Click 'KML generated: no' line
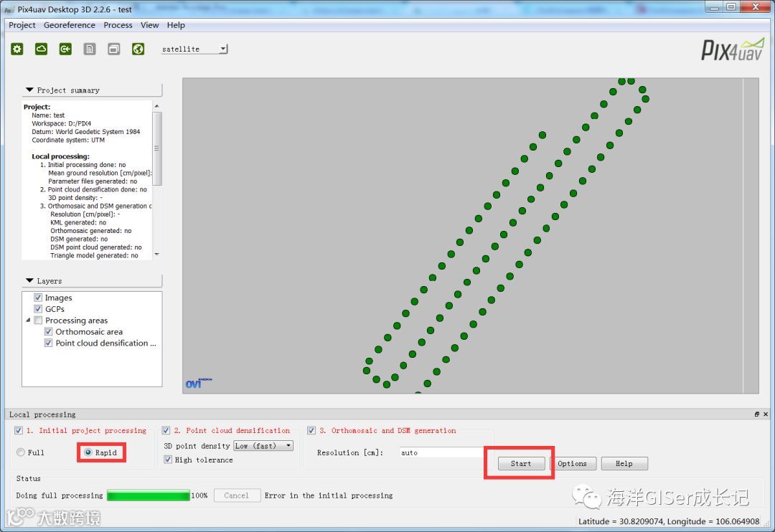 pos(78,222)
